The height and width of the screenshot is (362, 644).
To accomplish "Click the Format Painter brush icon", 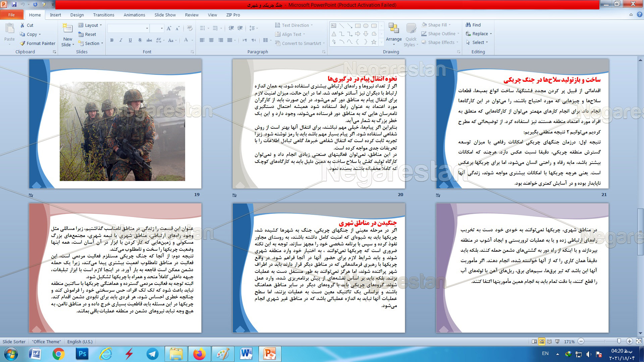I will click(x=23, y=43).
